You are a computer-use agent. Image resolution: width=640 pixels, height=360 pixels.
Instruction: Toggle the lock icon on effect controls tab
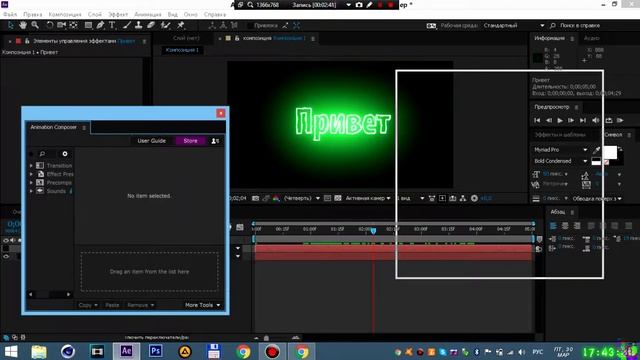27,41
